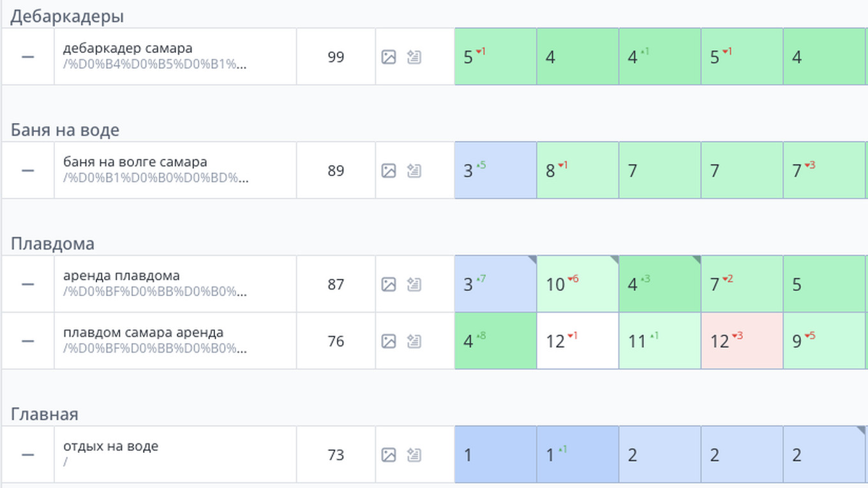Collapse the дебаркадер самара row with minus
The image size is (868, 488).
(x=27, y=57)
